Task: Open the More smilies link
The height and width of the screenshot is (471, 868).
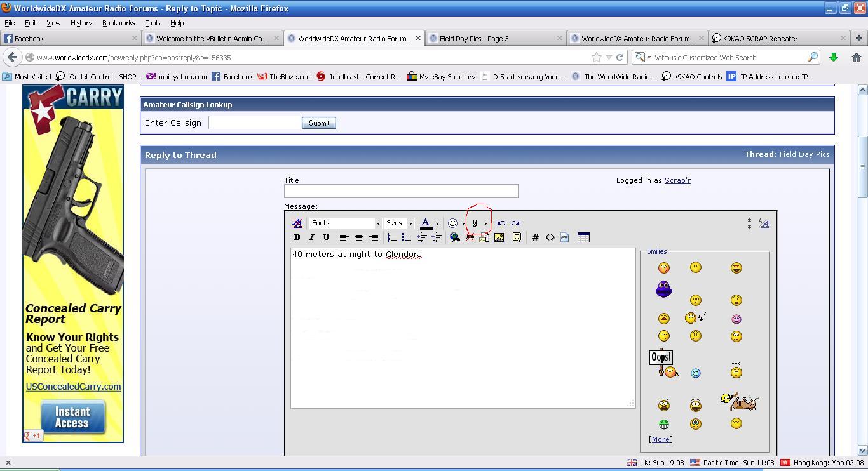Action: click(660, 439)
